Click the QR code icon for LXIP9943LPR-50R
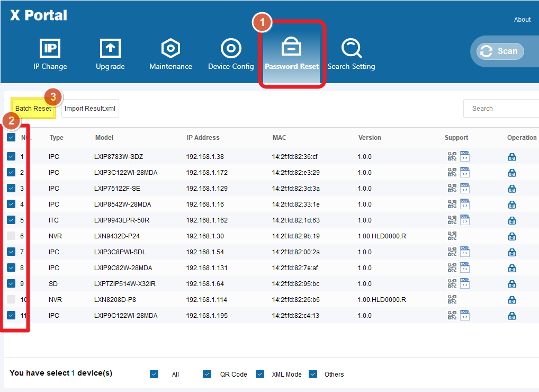The height and width of the screenshot is (392, 539). [452, 220]
